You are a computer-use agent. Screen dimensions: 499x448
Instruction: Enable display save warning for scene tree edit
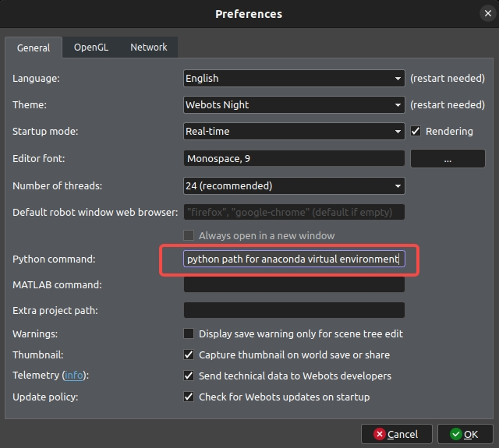point(189,333)
